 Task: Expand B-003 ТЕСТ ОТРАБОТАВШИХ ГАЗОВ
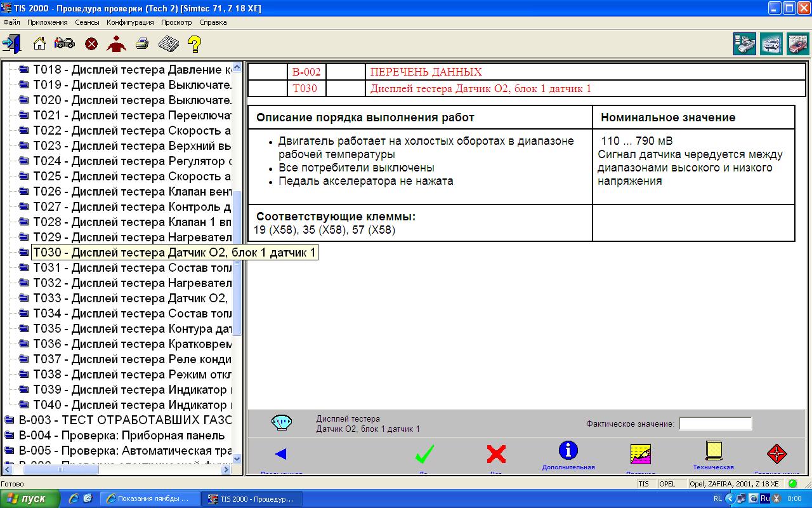126,420
